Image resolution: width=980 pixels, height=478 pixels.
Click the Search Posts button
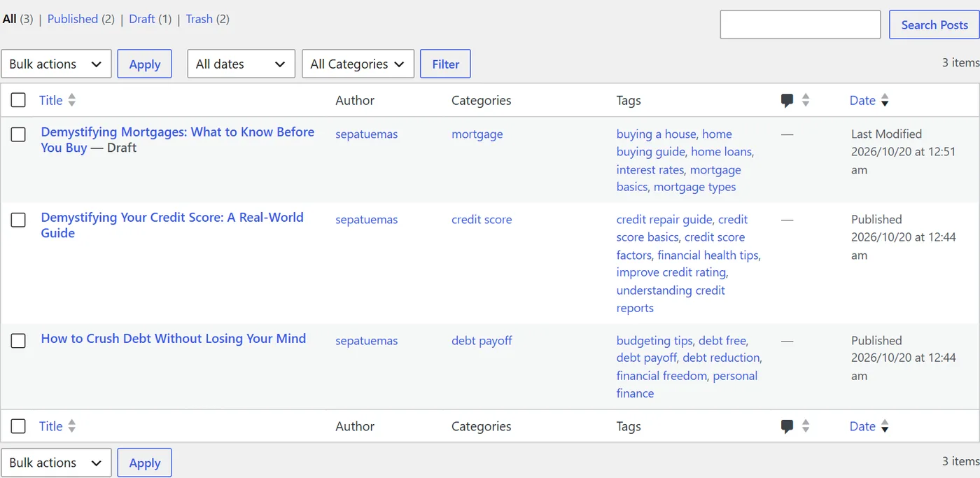(934, 24)
